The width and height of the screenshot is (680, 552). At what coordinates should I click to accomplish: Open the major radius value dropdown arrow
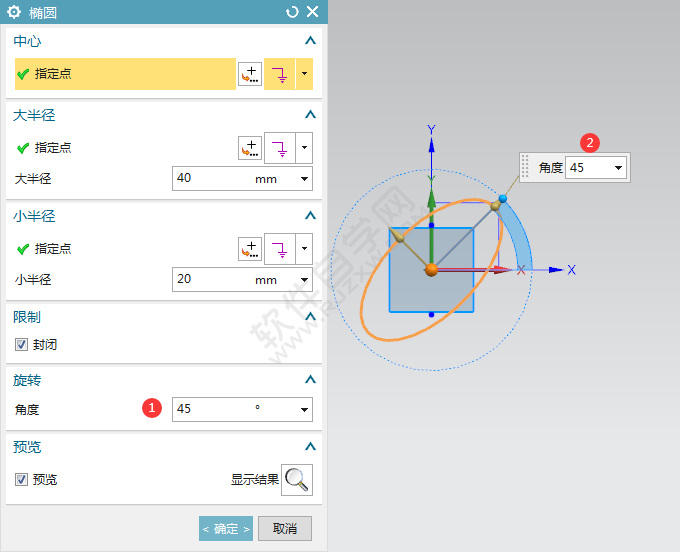[304, 179]
